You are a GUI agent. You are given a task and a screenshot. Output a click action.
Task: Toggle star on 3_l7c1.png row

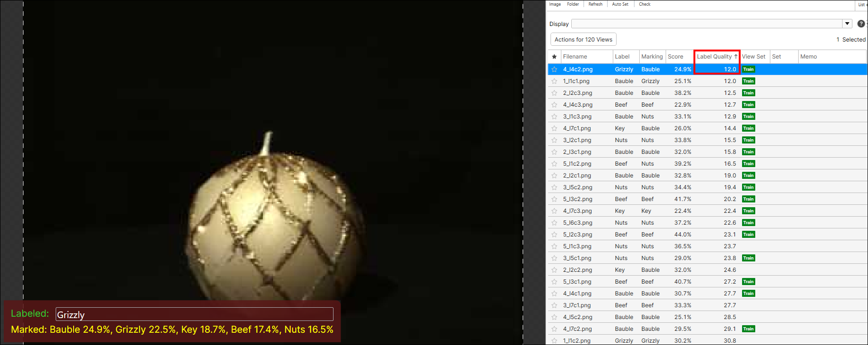click(554, 305)
